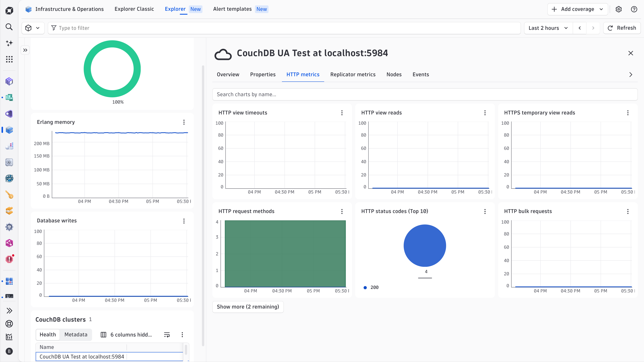Image resolution: width=644 pixels, height=362 pixels.
Task: Open Database writes chart options menu
Action: 184,221
